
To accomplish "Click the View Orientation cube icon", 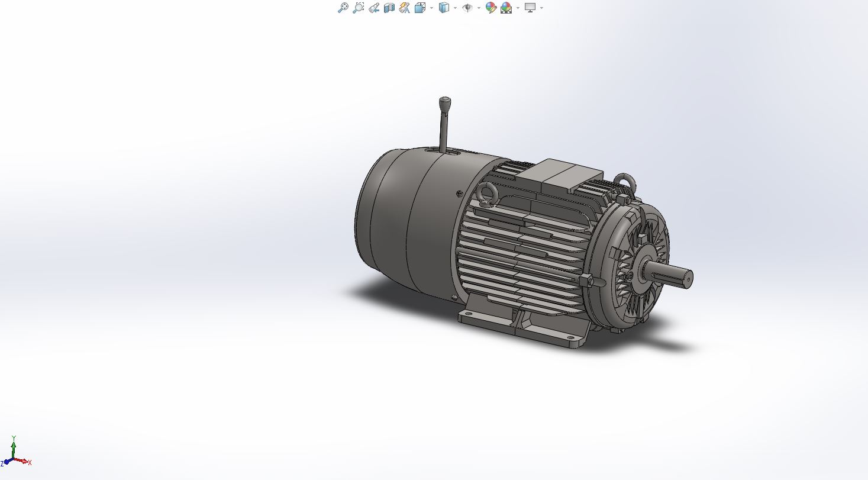I will pos(421,8).
